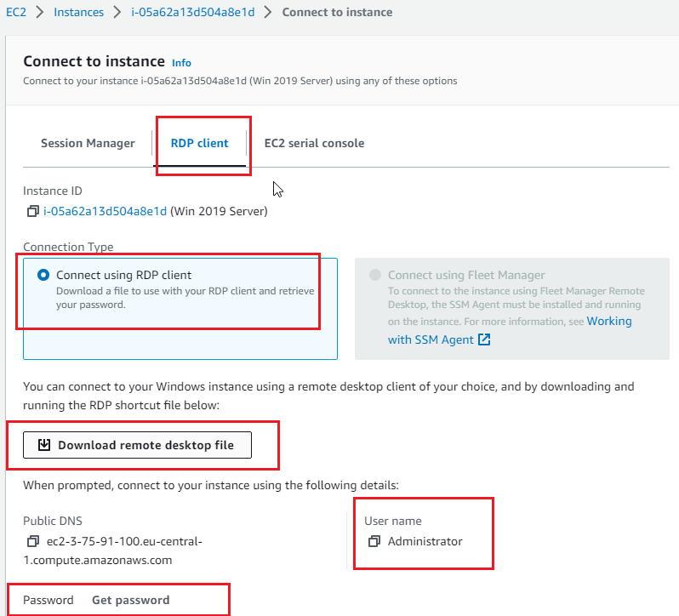Screen dimensions: 679x616
Task: Open Instances breadcrumb link
Action: 79,12
